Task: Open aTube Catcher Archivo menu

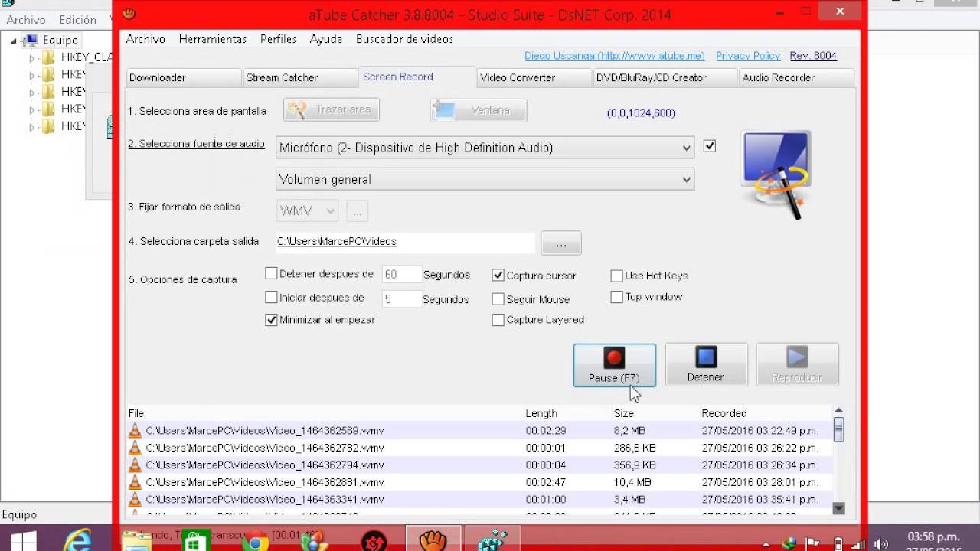Action: [145, 39]
